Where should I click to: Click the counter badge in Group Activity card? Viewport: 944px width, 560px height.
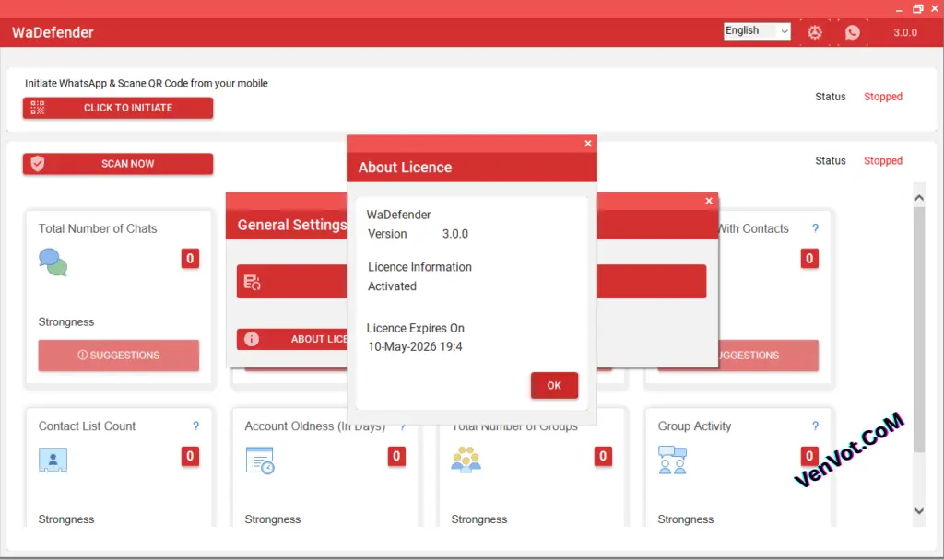pyautogui.click(x=809, y=456)
